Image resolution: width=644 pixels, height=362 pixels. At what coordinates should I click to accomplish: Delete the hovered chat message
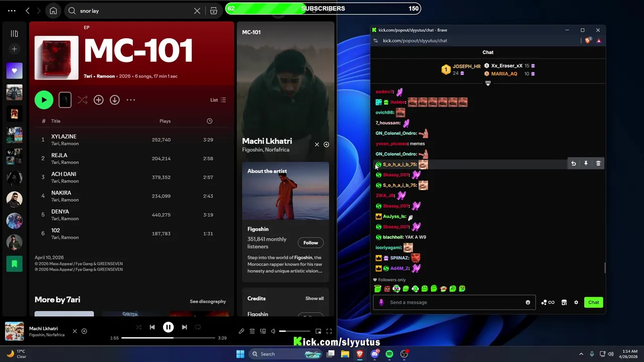598,163
